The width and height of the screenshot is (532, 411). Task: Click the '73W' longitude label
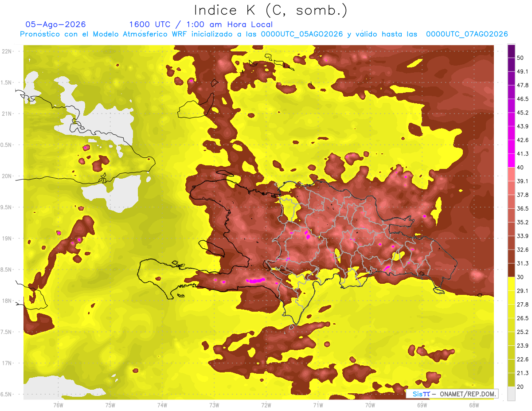pos(214,405)
